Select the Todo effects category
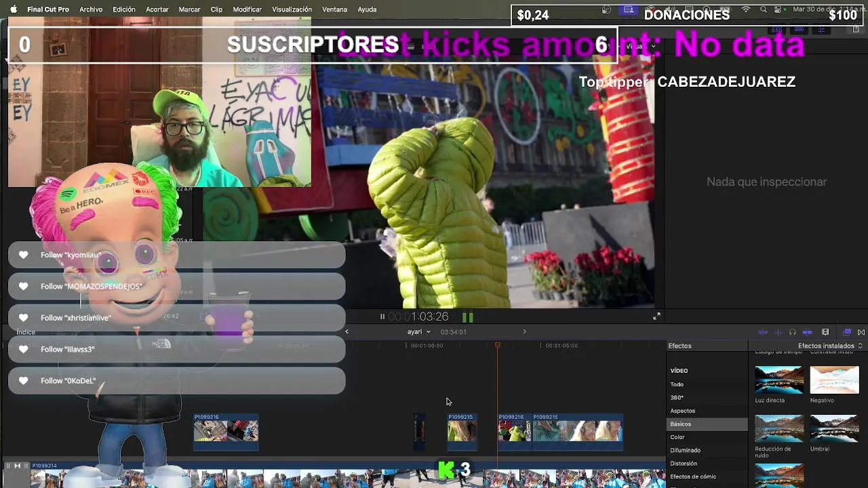The image size is (868, 488). pos(677,384)
